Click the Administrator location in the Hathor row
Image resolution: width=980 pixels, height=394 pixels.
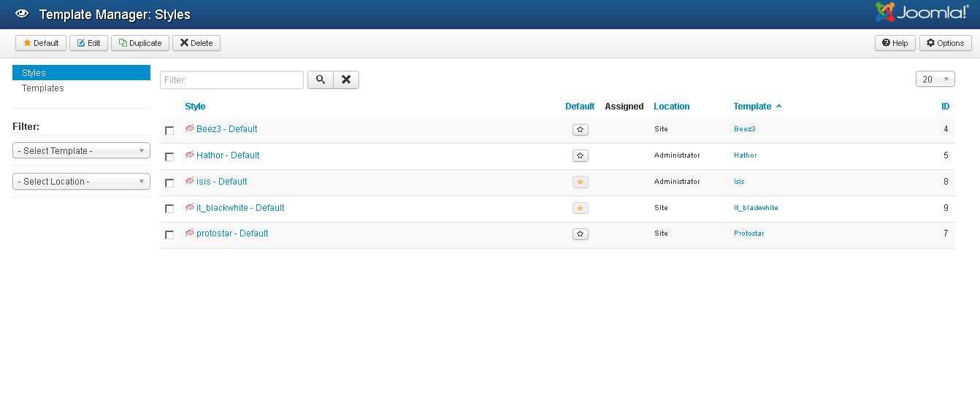677,155
